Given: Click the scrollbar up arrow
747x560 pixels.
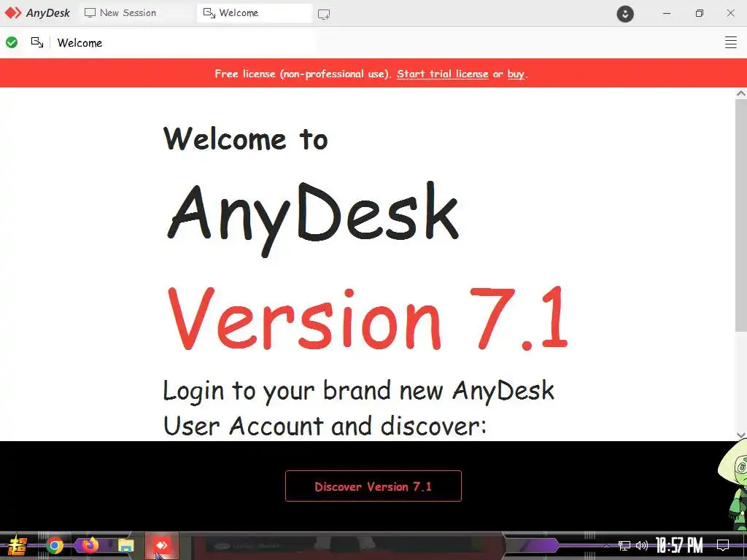Looking at the screenshot, I should tap(741, 93).
